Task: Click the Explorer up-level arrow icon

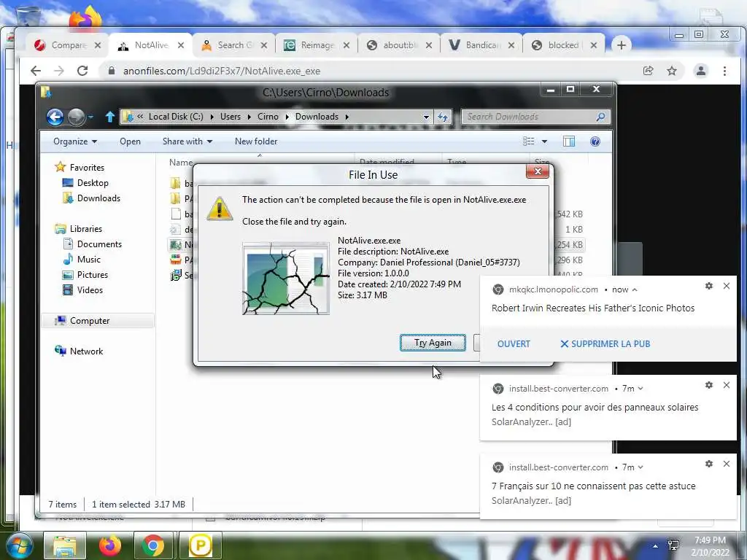Action: point(110,117)
